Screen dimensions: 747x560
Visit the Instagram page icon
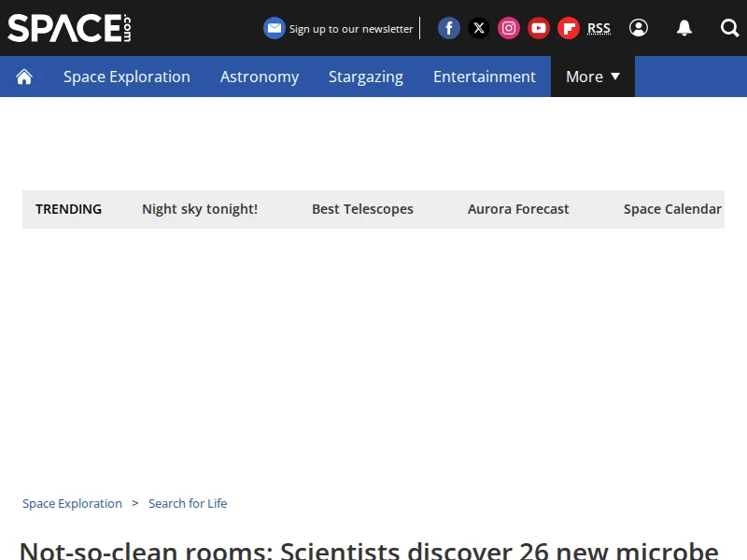point(509,28)
